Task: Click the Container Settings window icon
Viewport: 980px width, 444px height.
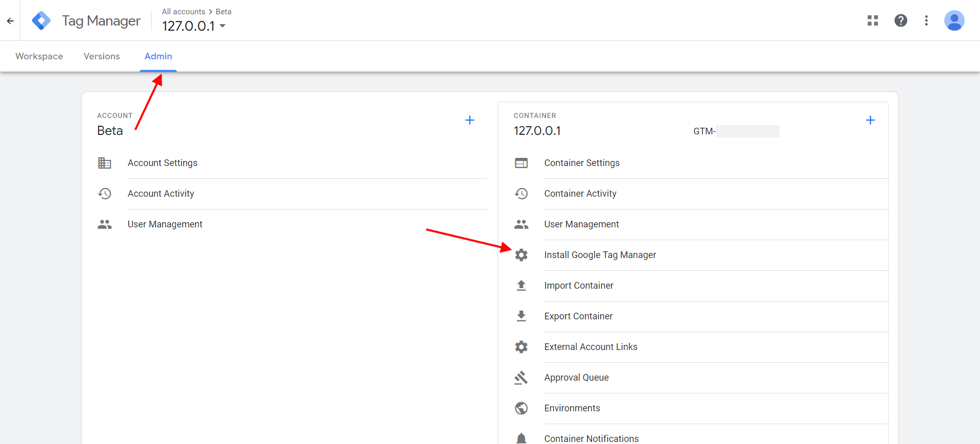Action: (521, 163)
